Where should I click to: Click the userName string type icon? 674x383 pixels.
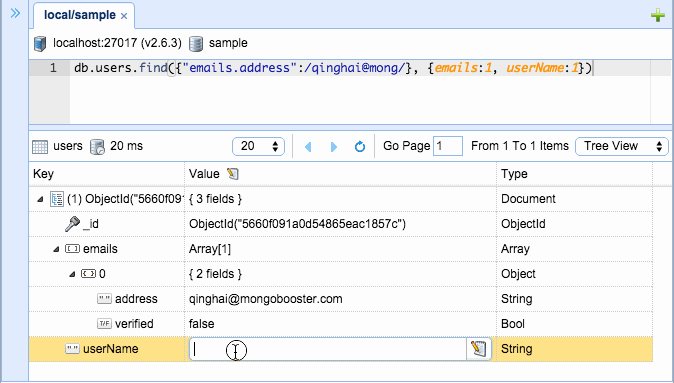click(72, 349)
